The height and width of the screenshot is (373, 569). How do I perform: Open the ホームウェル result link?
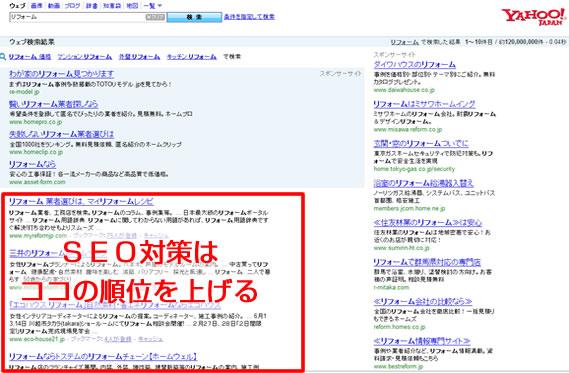(103, 356)
